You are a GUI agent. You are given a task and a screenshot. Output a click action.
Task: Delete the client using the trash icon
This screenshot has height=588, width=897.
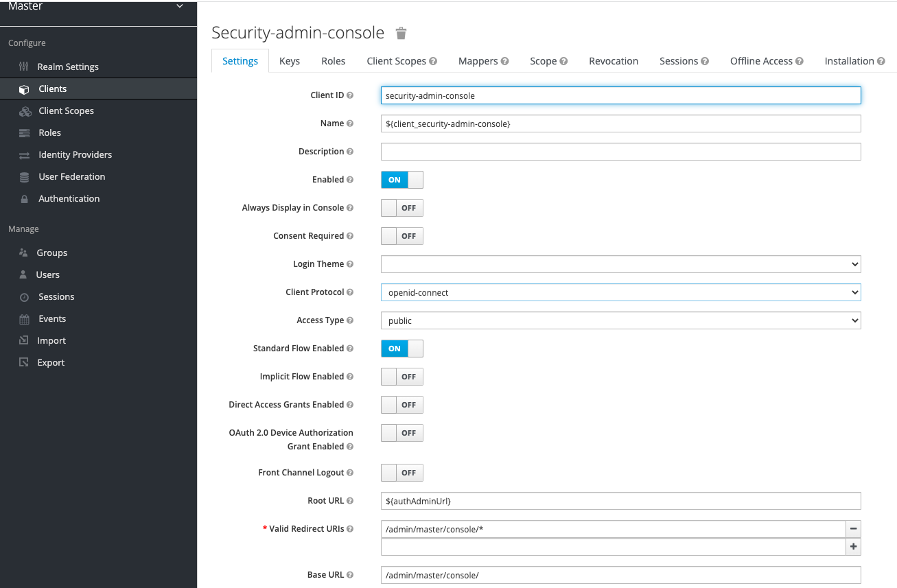pos(400,32)
